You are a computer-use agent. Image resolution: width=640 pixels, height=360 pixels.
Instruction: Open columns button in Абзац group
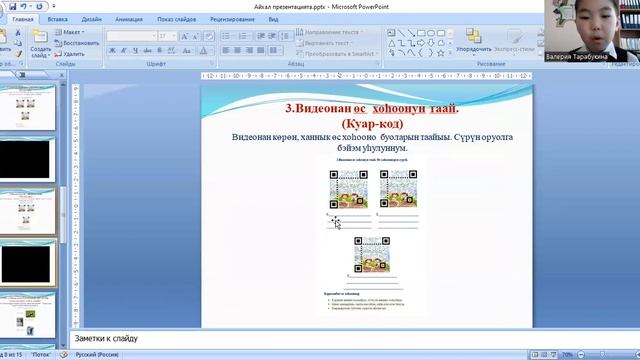[x=276, y=51]
